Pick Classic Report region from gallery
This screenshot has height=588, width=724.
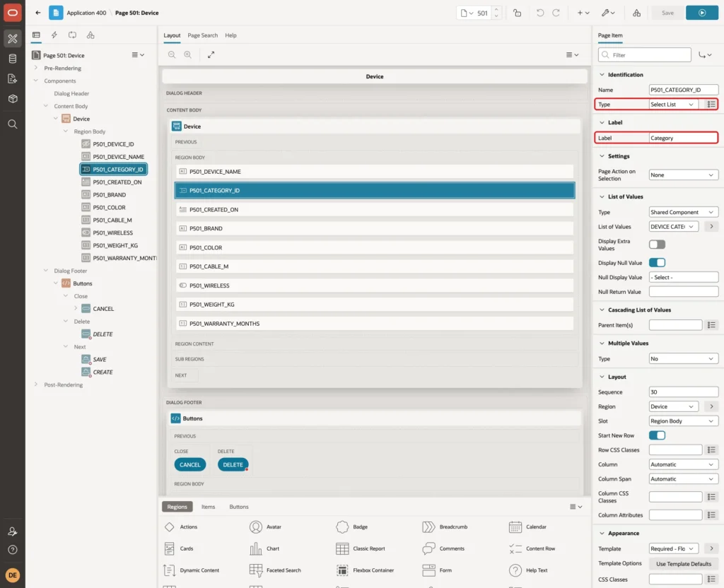pyautogui.click(x=361, y=548)
